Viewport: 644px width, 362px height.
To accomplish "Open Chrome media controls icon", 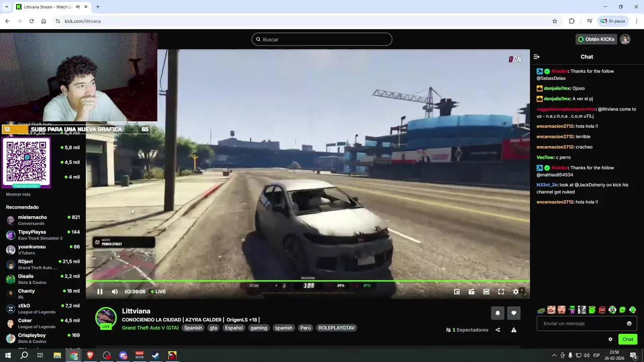I will point(589,21).
